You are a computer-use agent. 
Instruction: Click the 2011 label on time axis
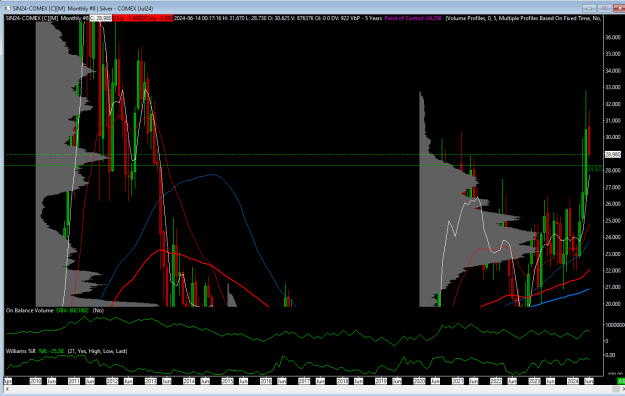[74, 381]
